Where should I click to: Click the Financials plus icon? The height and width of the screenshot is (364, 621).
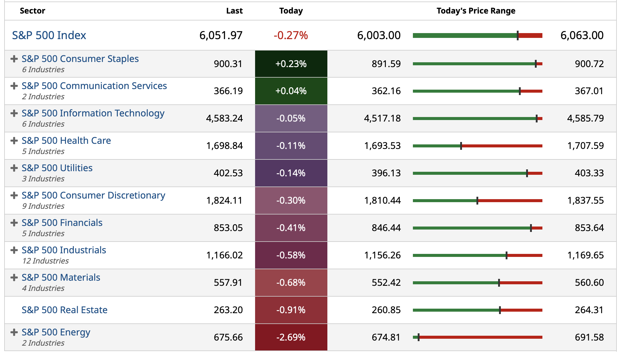point(14,223)
